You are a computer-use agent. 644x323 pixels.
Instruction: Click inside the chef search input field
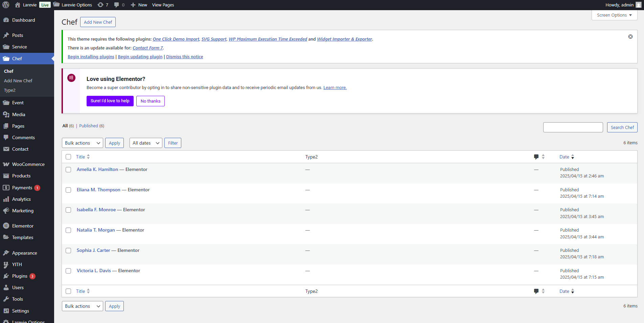pyautogui.click(x=573, y=127)
